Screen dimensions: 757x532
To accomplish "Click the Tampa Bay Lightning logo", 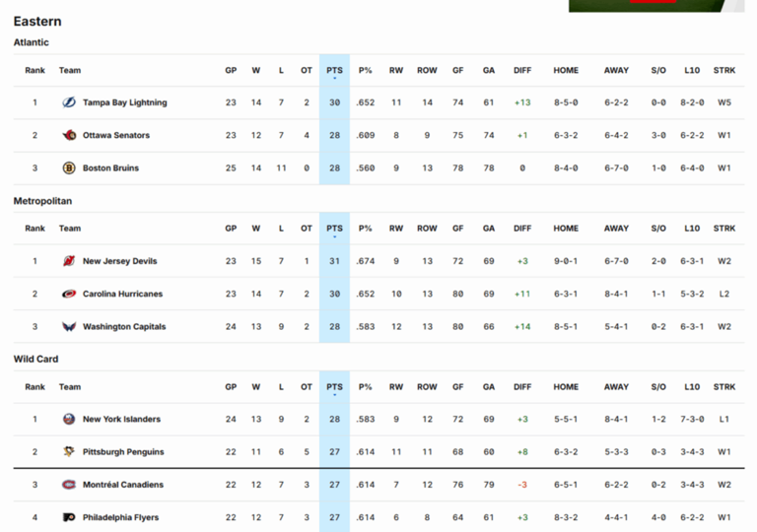I will pyautogui.click(x=69, y=102).
